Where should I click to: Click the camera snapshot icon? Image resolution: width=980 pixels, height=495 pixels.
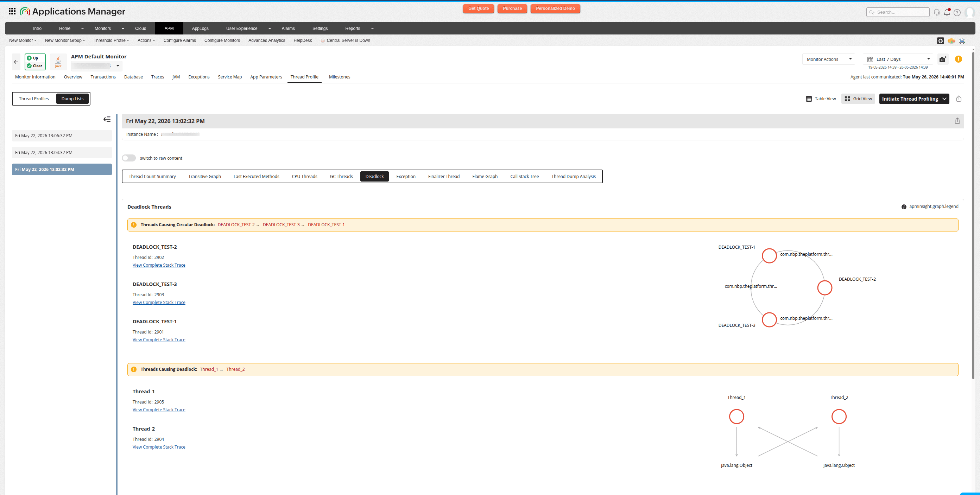coord(942,59)
